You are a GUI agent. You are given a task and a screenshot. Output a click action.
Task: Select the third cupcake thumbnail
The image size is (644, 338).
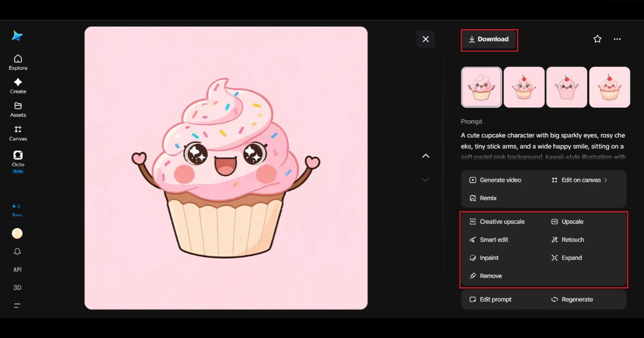tap(567, 87)
